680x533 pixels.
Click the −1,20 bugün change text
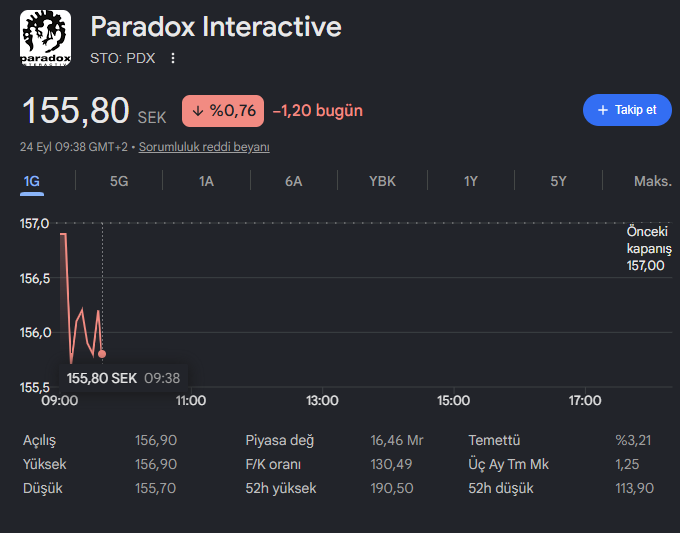pyautogui.click(x=317, y=111)
